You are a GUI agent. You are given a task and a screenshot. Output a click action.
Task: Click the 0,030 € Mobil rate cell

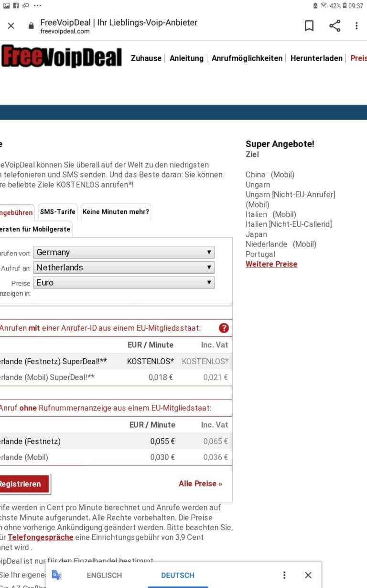[162, 457]
